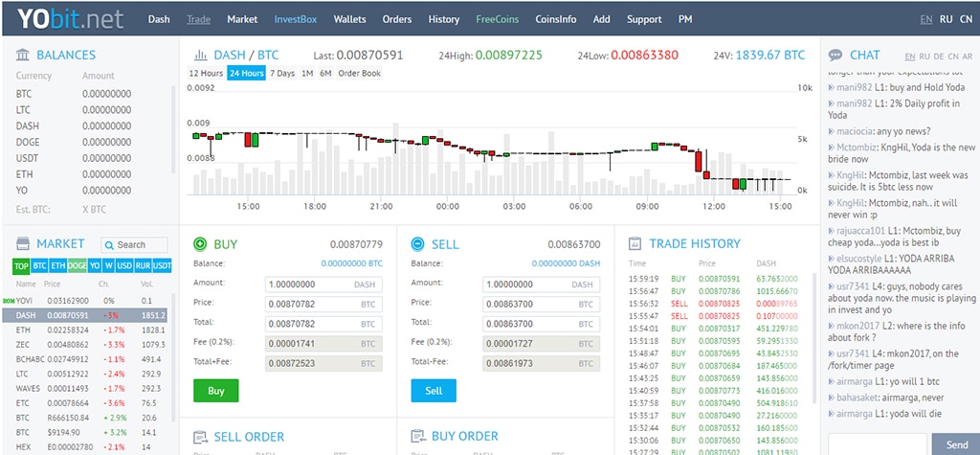Screen dimensions: 980x455
Task: Click the market Search input
Action: point(134,244)
